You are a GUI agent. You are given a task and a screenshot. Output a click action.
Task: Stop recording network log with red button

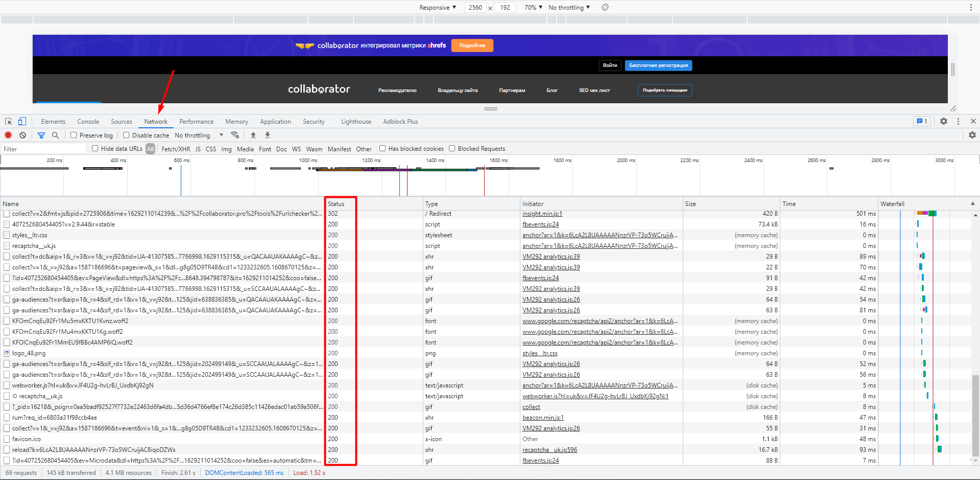point(8,135)
